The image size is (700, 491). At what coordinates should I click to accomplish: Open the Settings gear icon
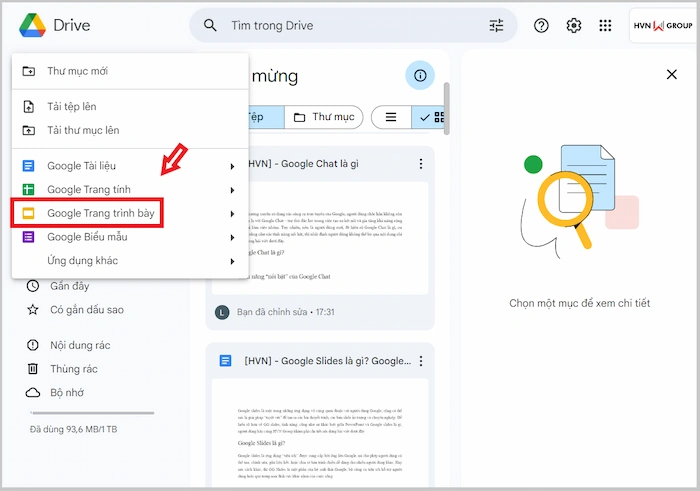(x=574, y=25)
